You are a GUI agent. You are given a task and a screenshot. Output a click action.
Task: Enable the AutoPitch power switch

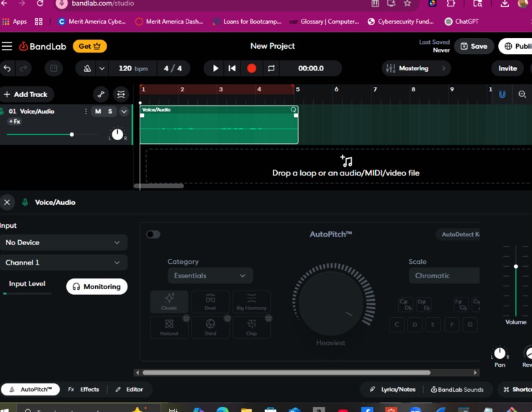(153, 234)
